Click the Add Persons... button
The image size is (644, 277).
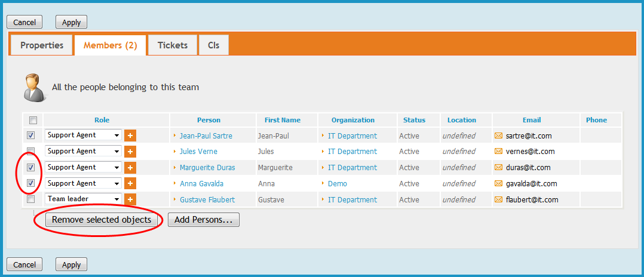(x=204, y=220)
